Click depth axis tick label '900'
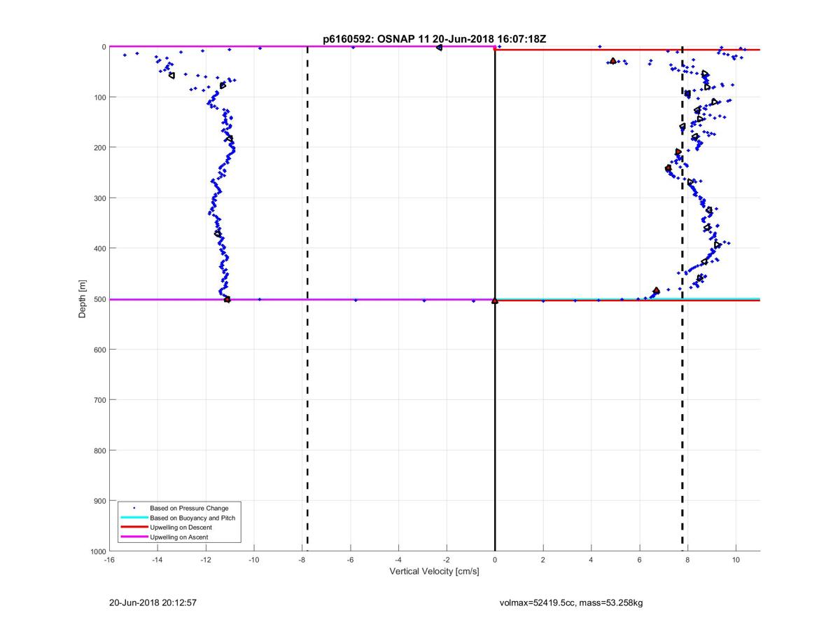Screen dimensions: 840x620 [99, 501]
